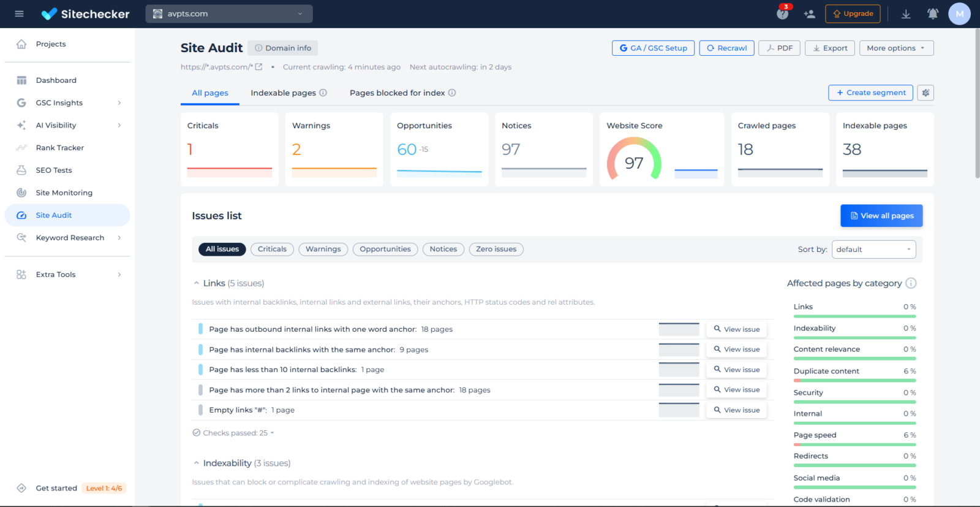Click the Site Monitoring radar icon
Screen dimensions: 980x507
[x=21, y=193]
